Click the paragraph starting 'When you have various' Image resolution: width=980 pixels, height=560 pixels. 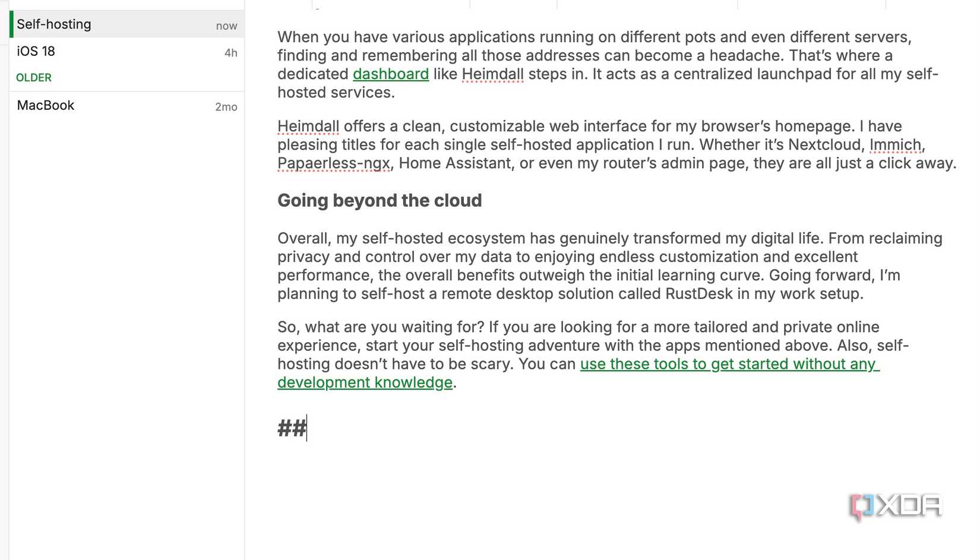(608, 65)
